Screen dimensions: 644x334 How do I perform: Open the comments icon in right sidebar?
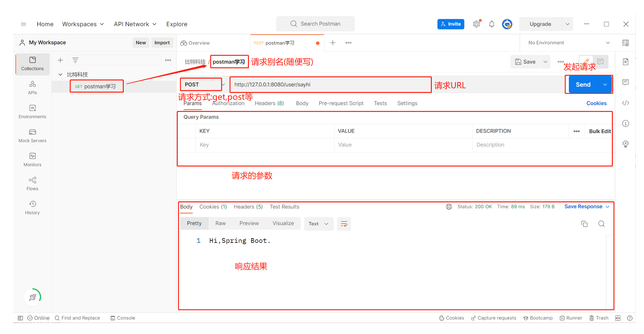(625, 82)
